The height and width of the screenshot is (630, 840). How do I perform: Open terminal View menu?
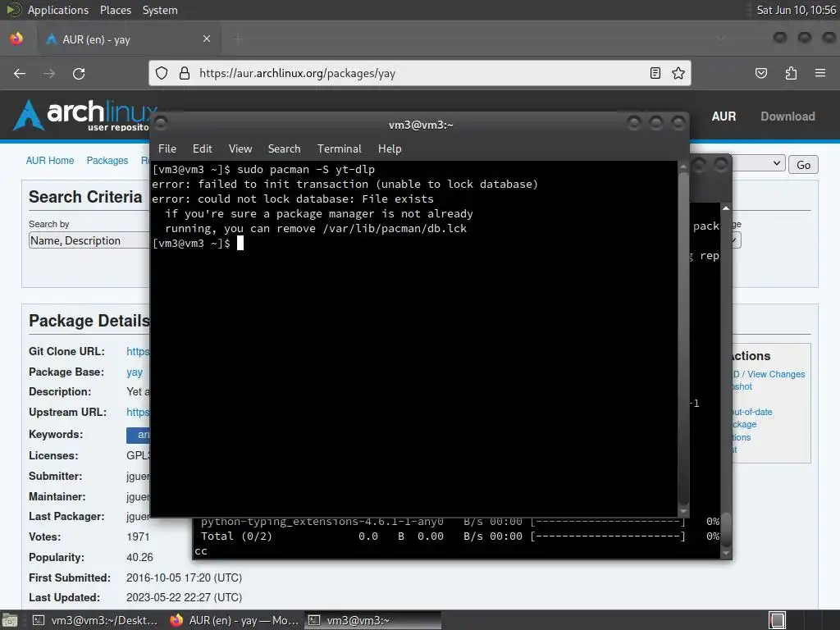tap(240, 149)
